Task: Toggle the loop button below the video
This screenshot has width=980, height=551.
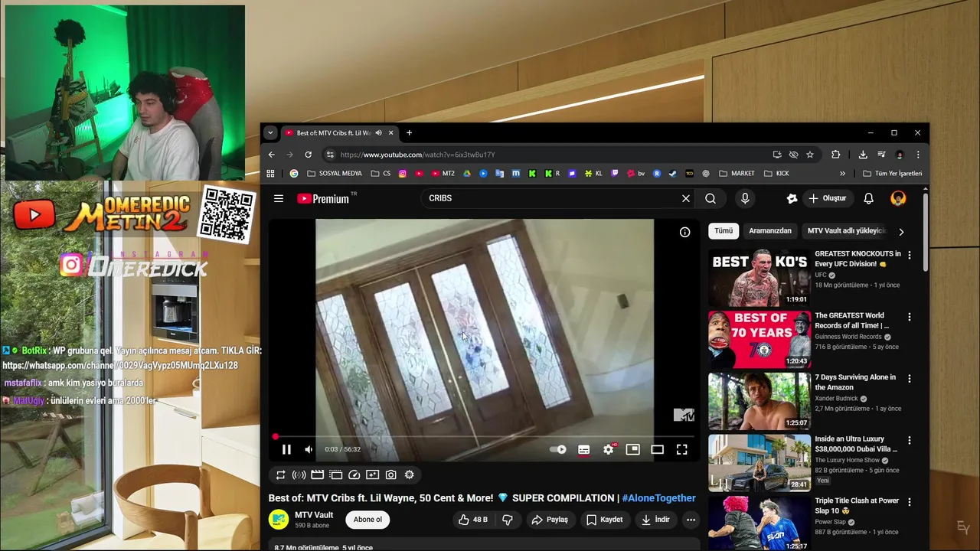Action: tap(280, 475)
